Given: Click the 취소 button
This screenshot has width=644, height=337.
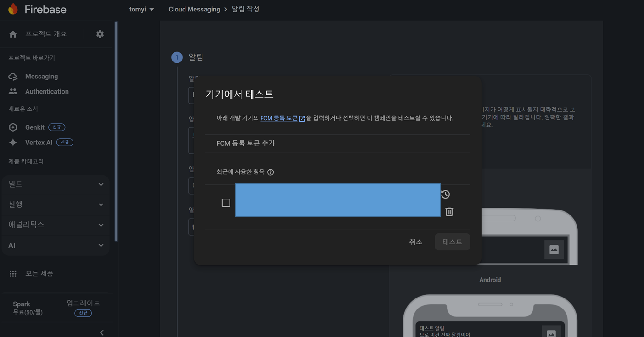Looking at the screenshot, I should [x=416, y=242].
